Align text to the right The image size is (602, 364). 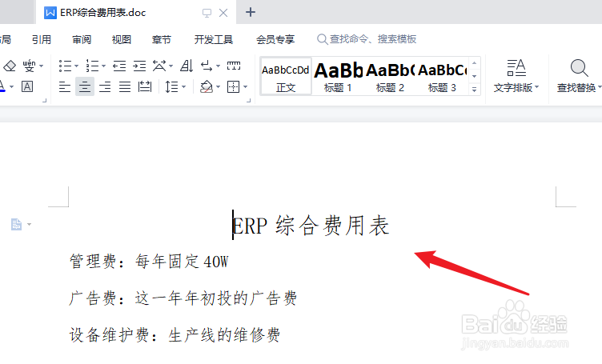tap(105, 87)
